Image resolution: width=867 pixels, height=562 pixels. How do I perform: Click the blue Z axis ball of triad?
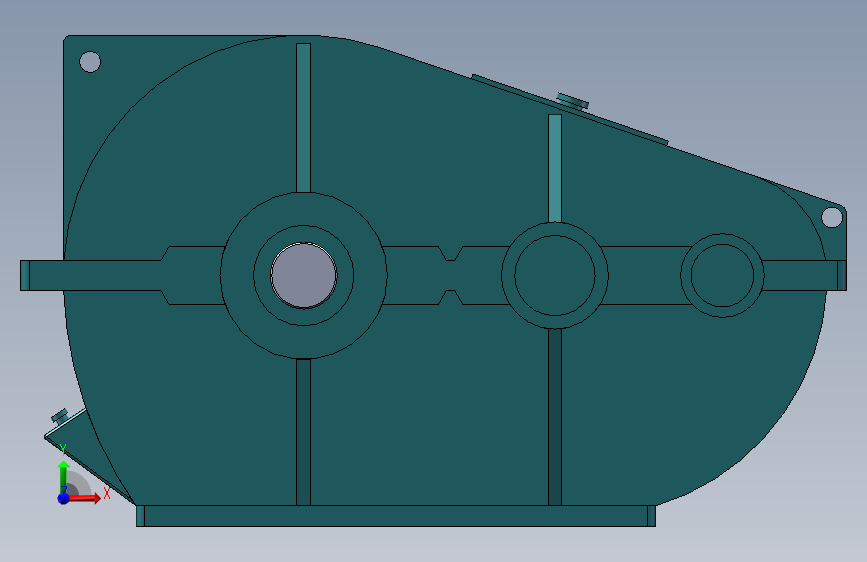tap(63, 498)
